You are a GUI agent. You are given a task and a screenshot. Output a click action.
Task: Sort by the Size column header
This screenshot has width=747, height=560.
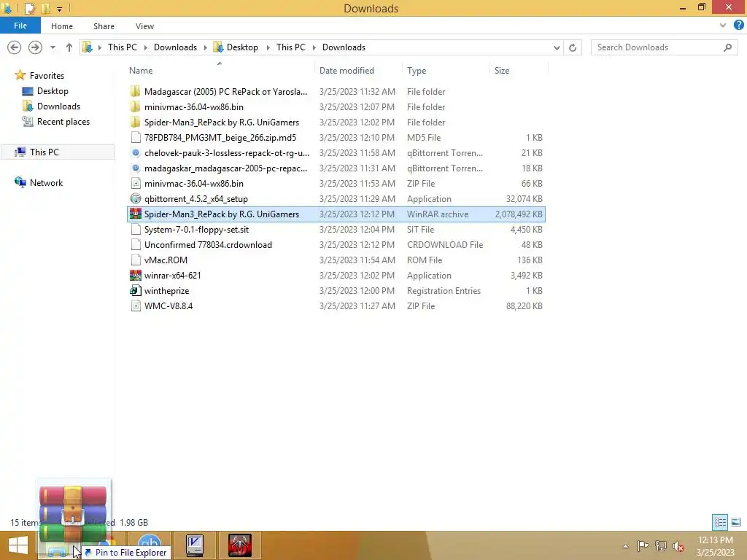click(502, 71)
